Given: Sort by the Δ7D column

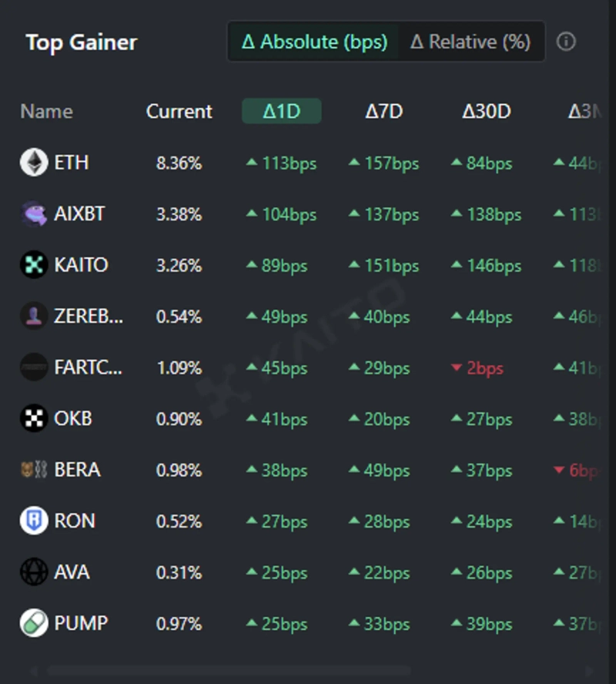Looking at the screenshot, I should (383, 112).
